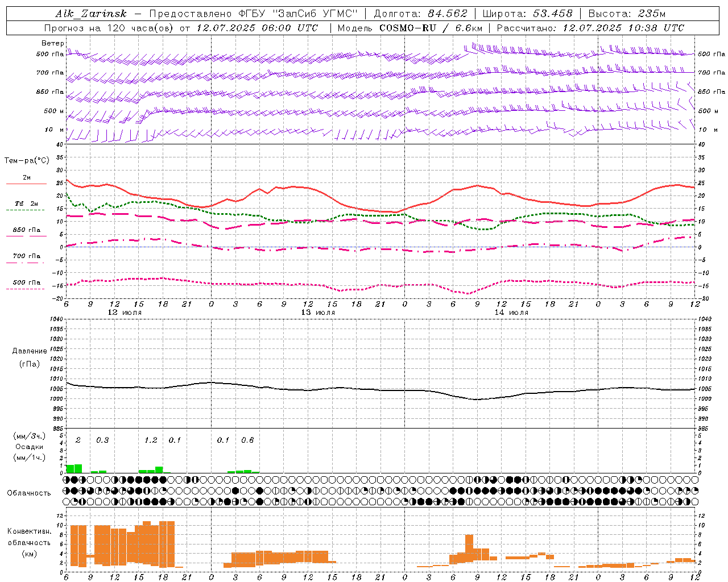Click the 'Тем-ра(°C)' temperature panel label

[27, 161]
